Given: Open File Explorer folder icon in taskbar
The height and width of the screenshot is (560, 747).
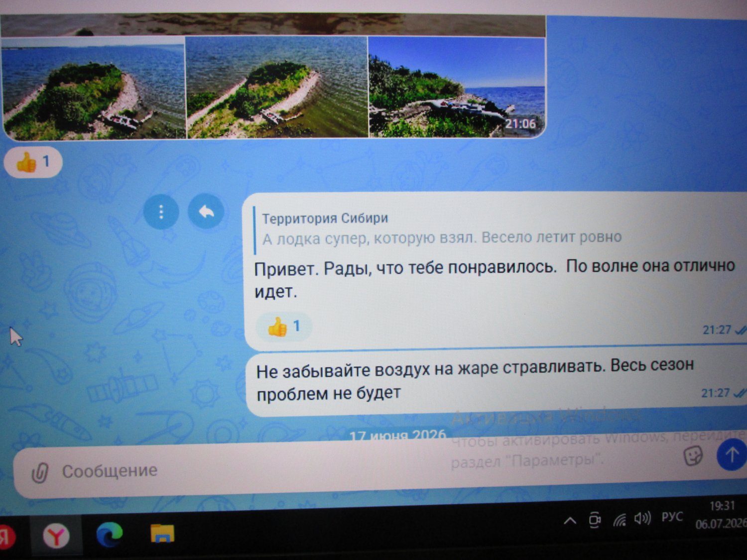Looking at the screenshot, I should point(162,533).
